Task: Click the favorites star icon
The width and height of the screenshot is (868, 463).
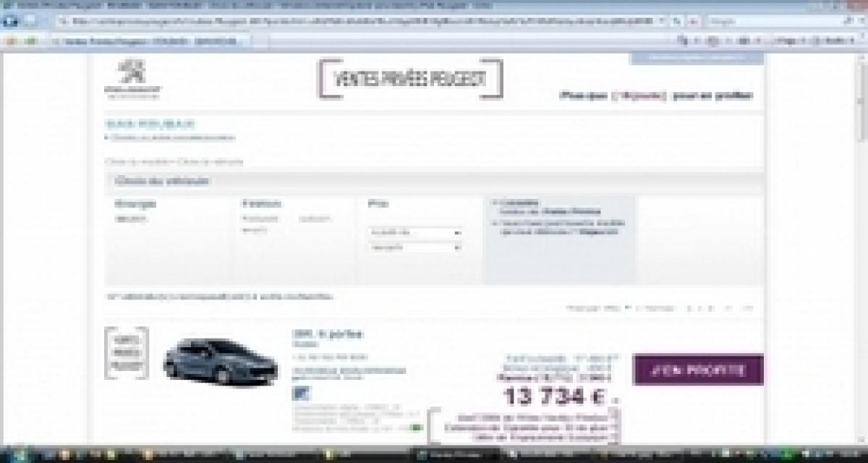Action: click(x=12, y=41)
